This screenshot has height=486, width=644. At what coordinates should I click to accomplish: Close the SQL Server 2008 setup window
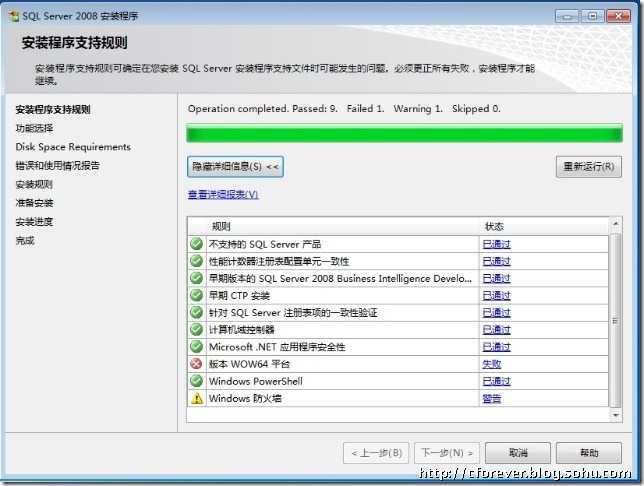point(618,16)
